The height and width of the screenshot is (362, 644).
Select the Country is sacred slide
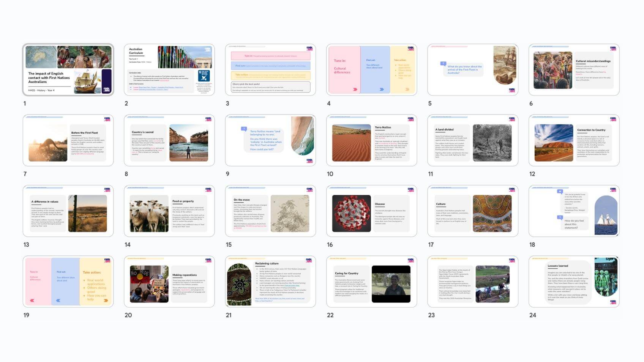point(169,140)
